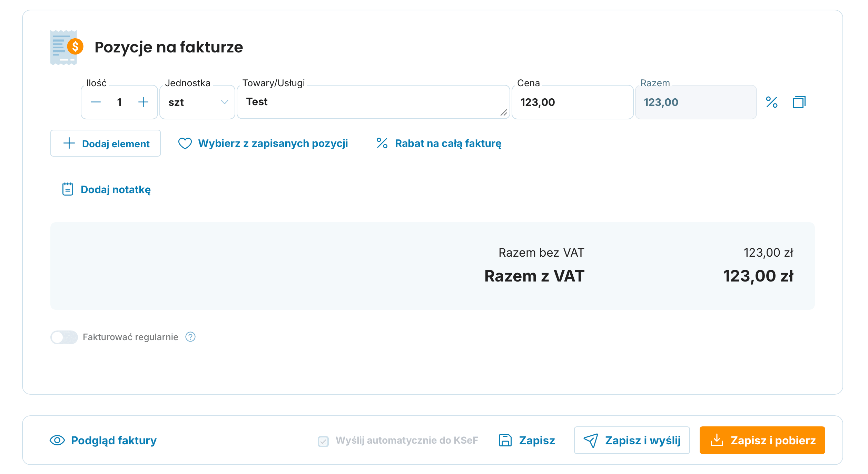
Task: Click the Dodaj element button
Action: (x=106, y=143)
